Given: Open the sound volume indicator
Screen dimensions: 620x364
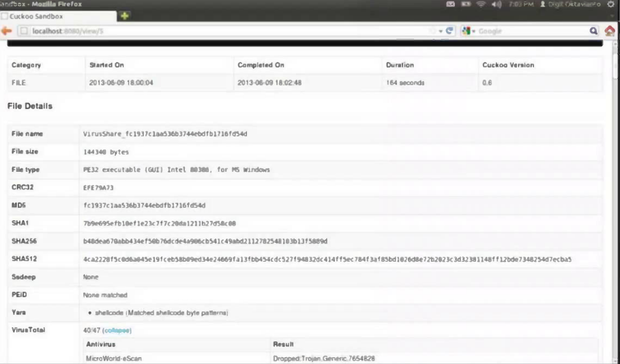Looking at the screenshot, I should pos(497,4).
